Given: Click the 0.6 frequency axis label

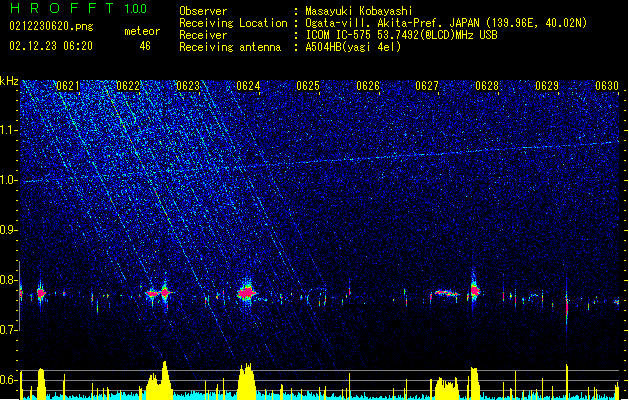Looking at the screenshot, I should (x=9, y=380).
